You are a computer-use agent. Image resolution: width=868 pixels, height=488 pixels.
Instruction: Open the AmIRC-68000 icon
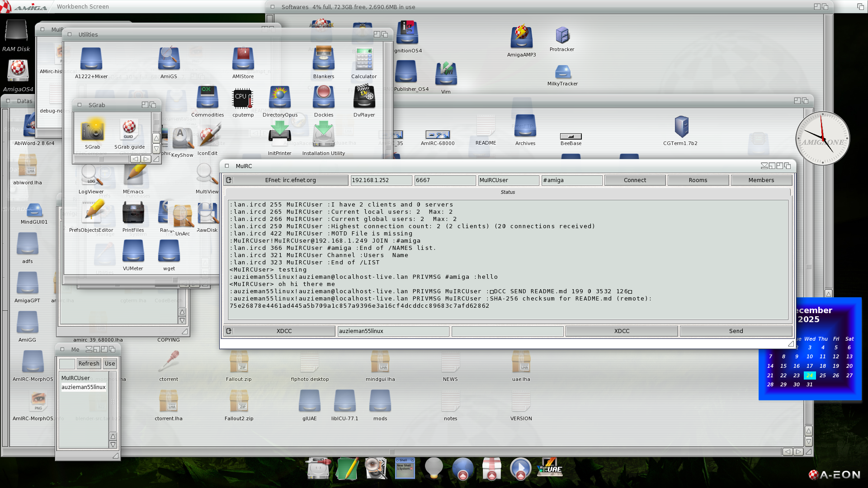438,135
